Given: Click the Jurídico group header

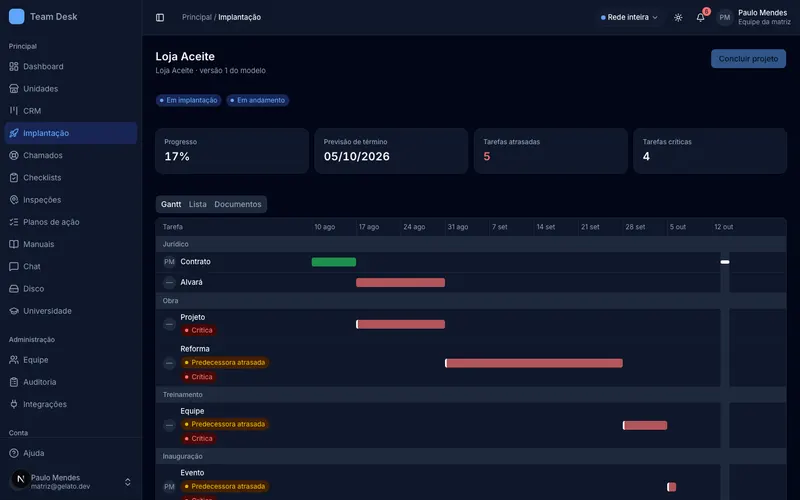Looking at the screenshot, I should pos(470,244).
